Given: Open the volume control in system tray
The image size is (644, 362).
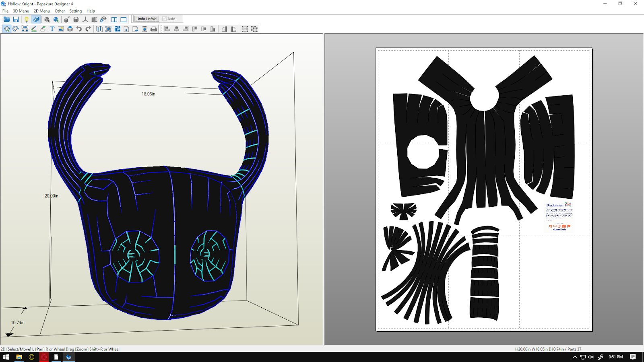Looking at the screenshot, I should coord(590,357).
